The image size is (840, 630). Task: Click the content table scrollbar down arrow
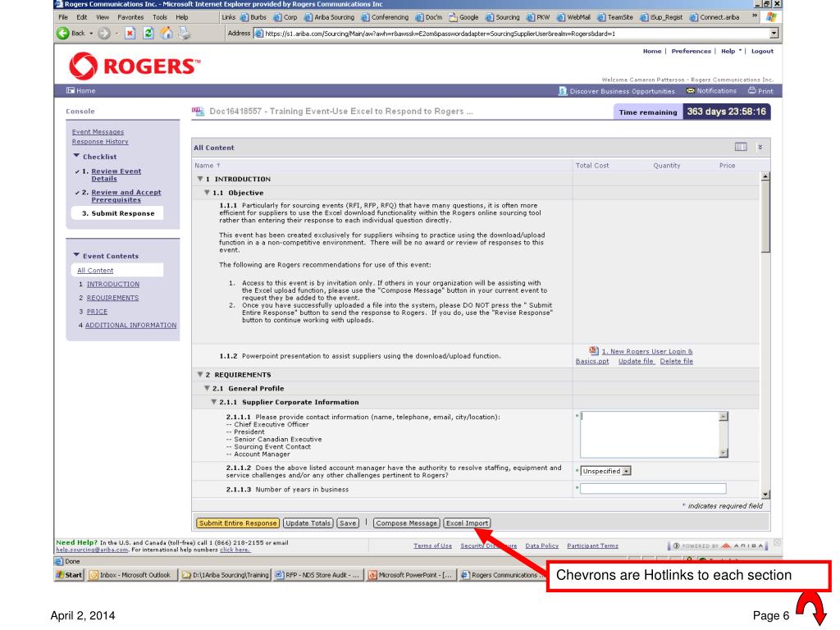point(765,495)
